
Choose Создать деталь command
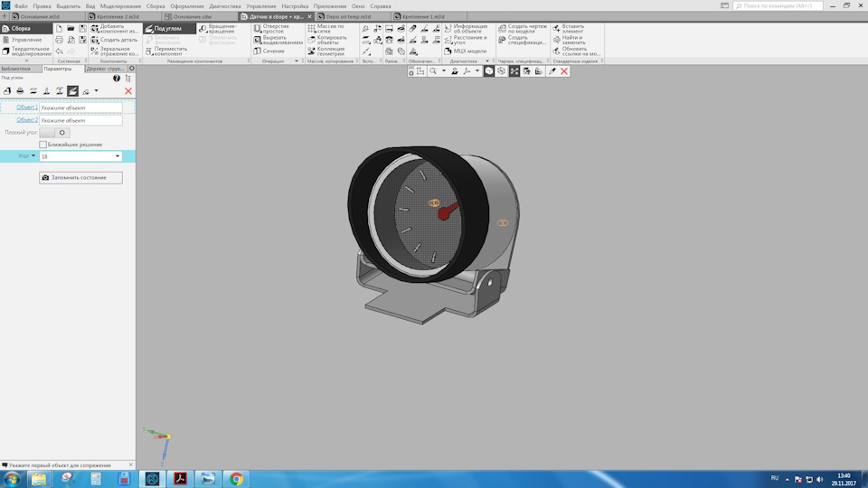[x=114, y=40]
